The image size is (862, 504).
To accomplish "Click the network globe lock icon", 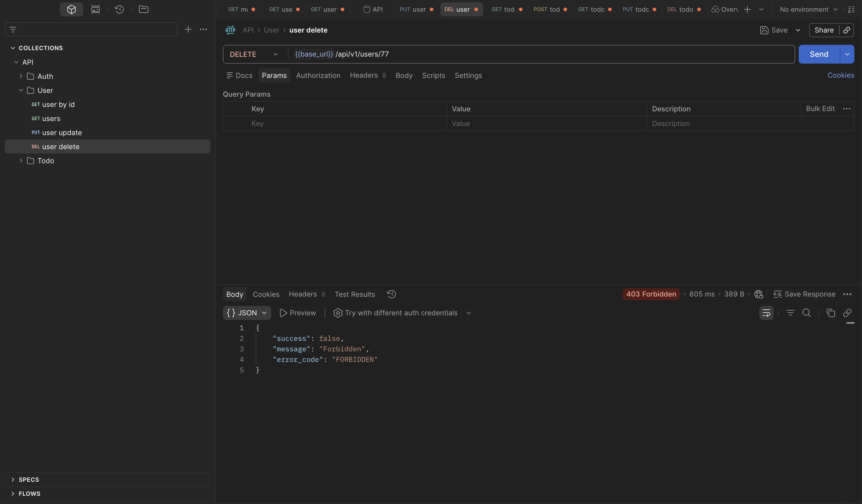I will tap(759, 294).
